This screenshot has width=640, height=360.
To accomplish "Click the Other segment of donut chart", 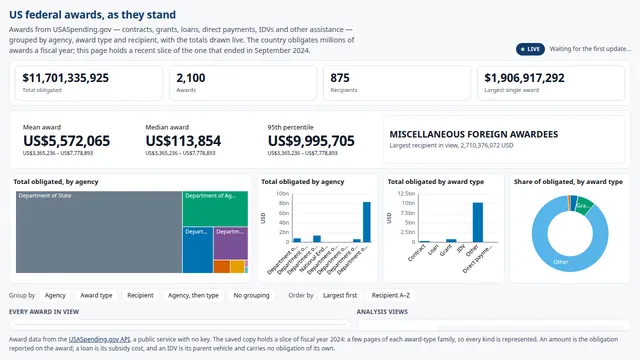I will (x=560, y=262).
